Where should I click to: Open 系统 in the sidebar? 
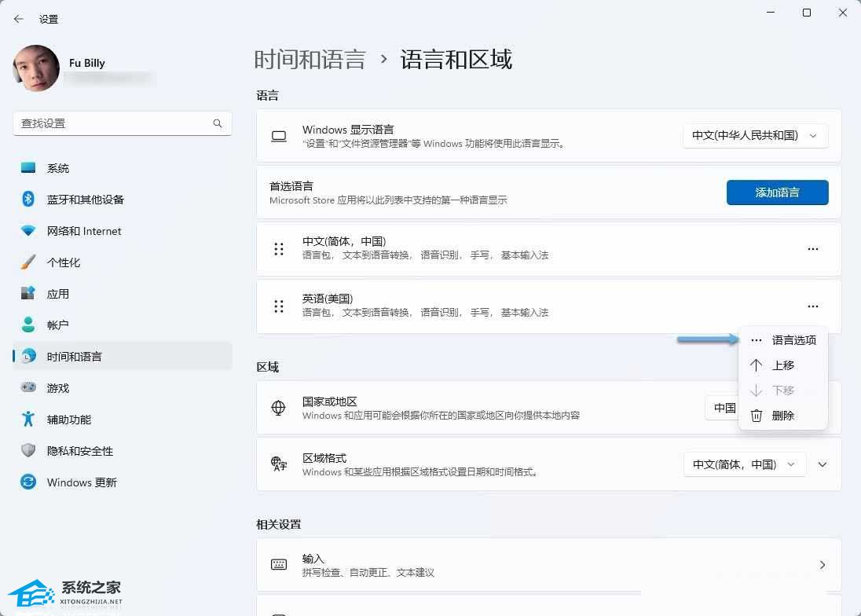[x=122, y=168]
